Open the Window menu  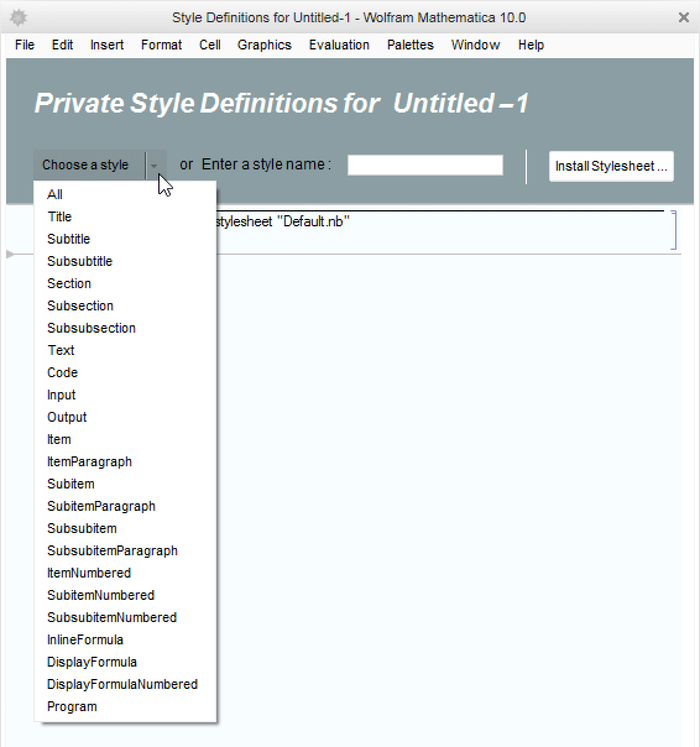[x=475, y=45]
